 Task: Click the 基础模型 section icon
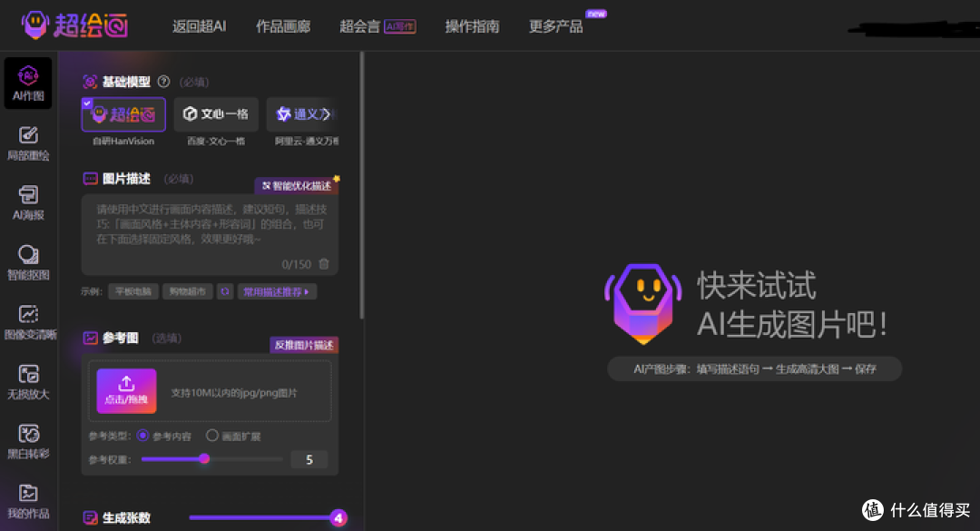[x=90, y=82]
